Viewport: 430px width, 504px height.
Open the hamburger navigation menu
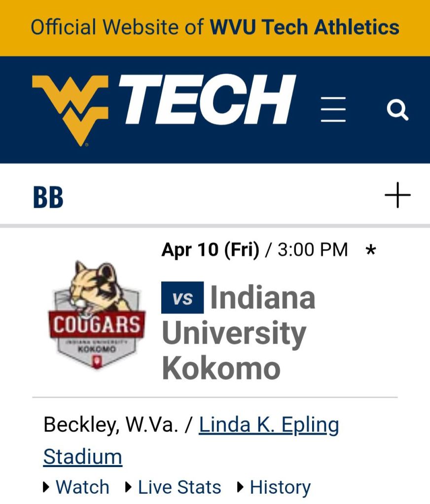333,109
